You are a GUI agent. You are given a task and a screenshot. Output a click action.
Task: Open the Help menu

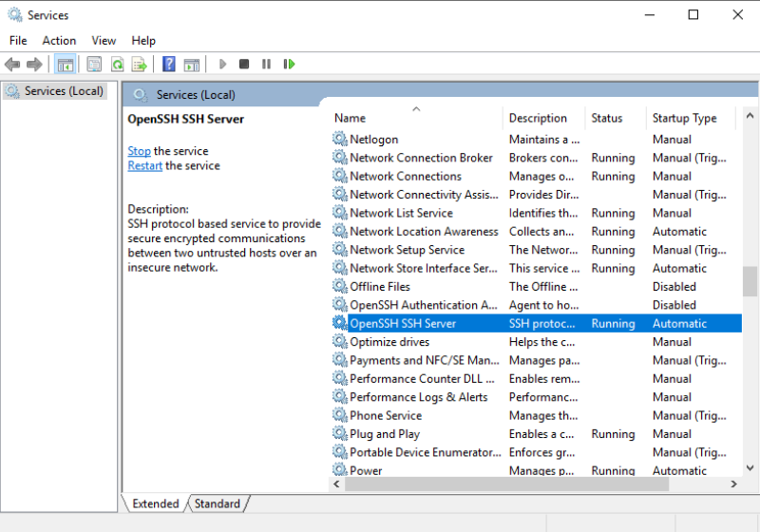143,41
